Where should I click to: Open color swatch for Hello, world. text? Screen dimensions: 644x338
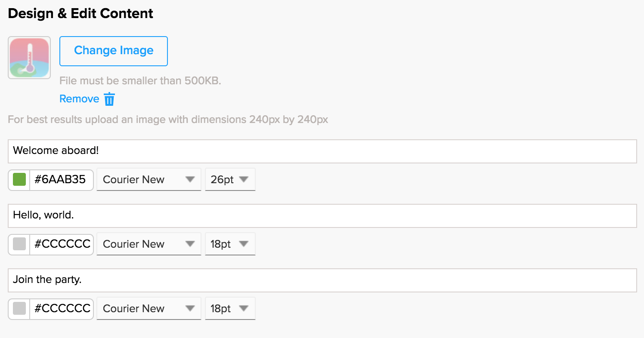(x=19, y=244)
